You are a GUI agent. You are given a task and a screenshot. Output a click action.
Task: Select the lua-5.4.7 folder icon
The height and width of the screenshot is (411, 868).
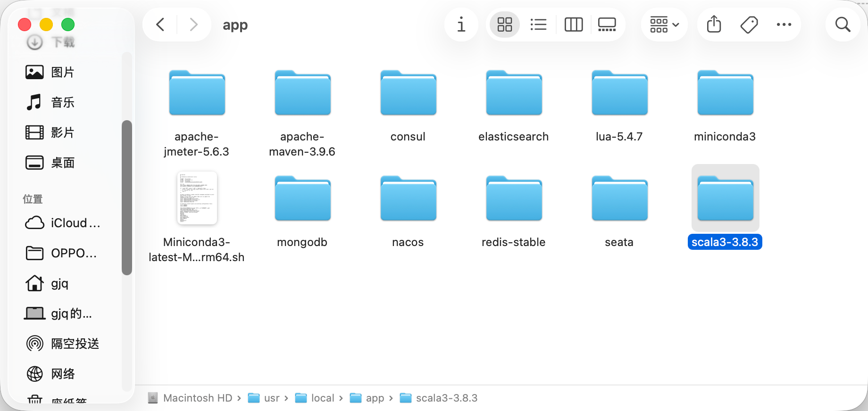coord(620,92)
